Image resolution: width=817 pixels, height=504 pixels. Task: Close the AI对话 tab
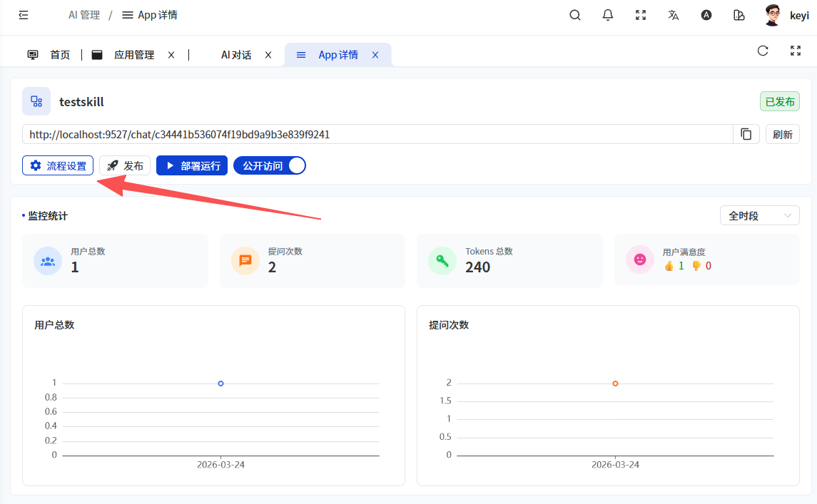[x=268, y=55]
